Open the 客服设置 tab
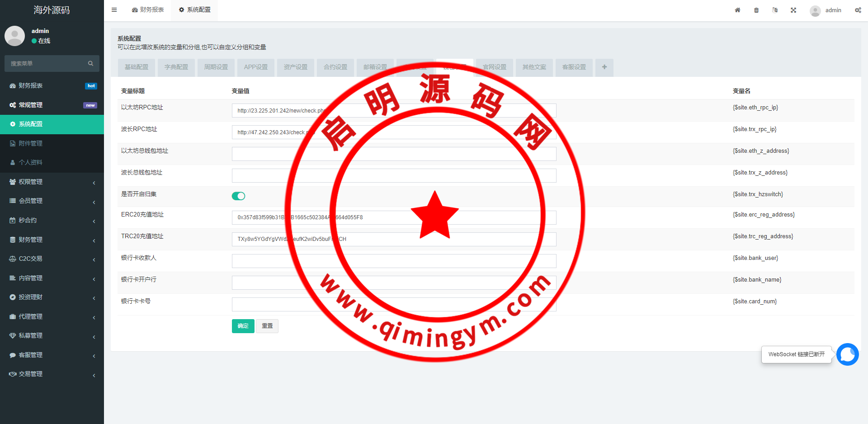The image size is (868, 424). coord(574,67)
